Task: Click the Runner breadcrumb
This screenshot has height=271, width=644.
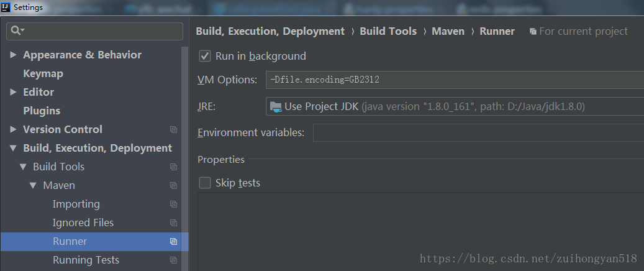Action: pyautogui.click(x=497, y=32)
